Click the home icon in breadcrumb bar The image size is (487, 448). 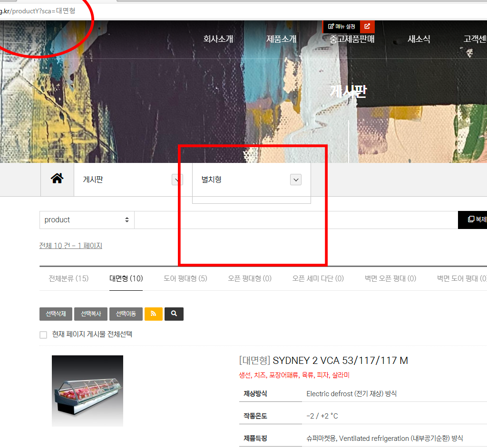[57, 179]
